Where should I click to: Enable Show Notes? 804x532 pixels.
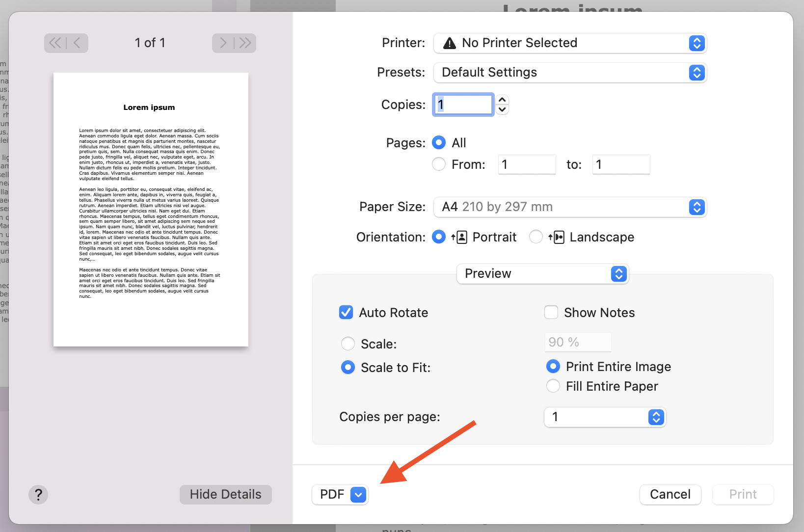[x=551, y=312]
